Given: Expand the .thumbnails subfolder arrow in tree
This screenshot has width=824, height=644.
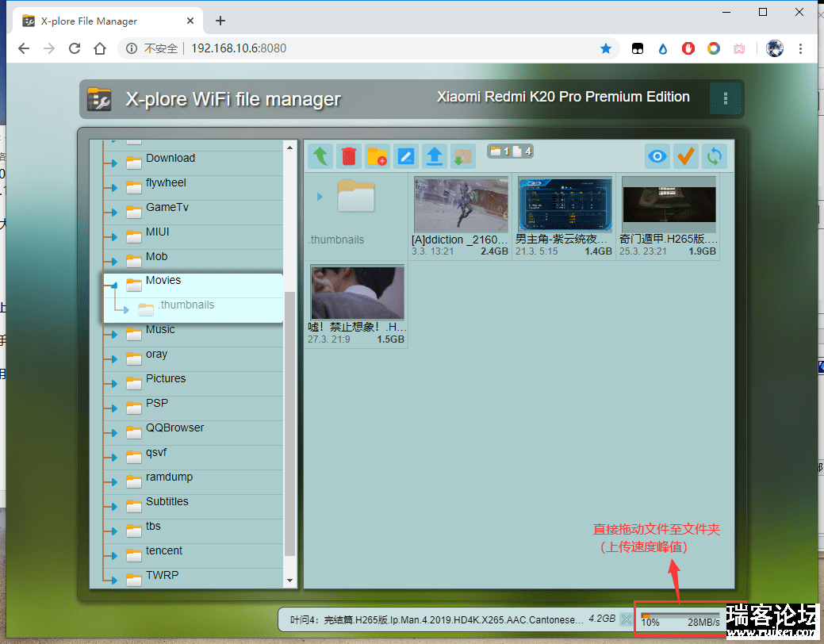Looking at the screenshot, I should tap(125, 310).
